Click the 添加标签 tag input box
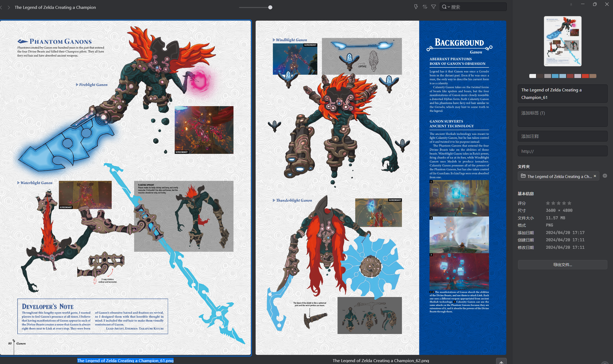The width and height of the screenshot is (613, 364). coord(562,117)
